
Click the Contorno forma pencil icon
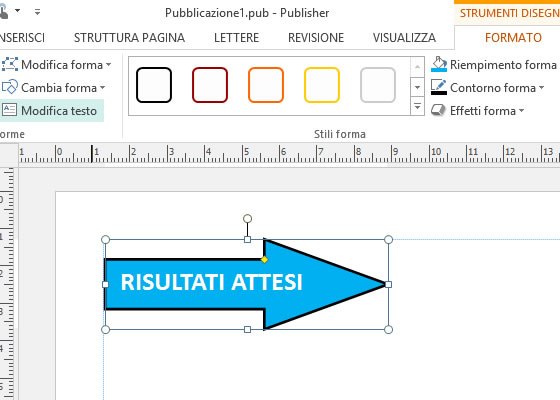tap(439, 88)
